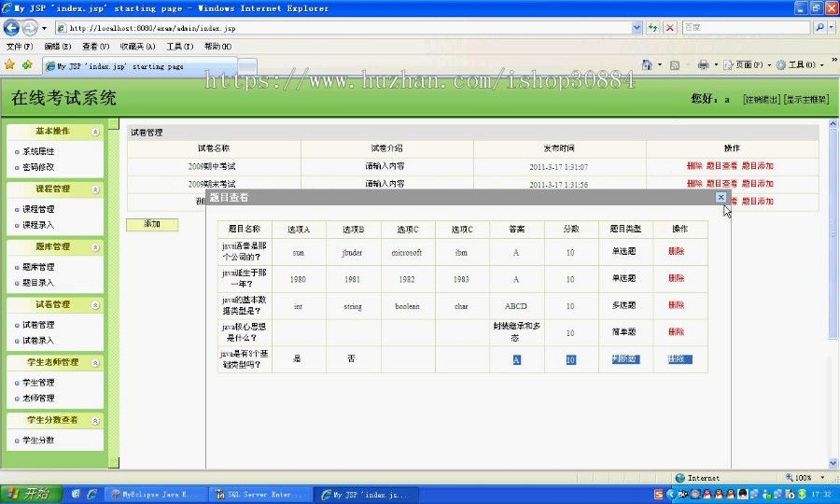Screen dimensions: 840x504
Task: Click the Print icon
Action: 703,64
